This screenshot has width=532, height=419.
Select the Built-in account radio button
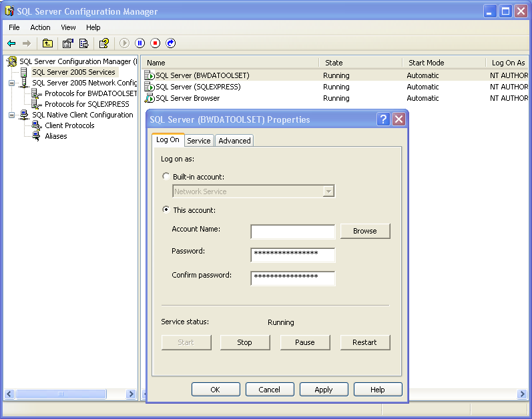(166, 176)
